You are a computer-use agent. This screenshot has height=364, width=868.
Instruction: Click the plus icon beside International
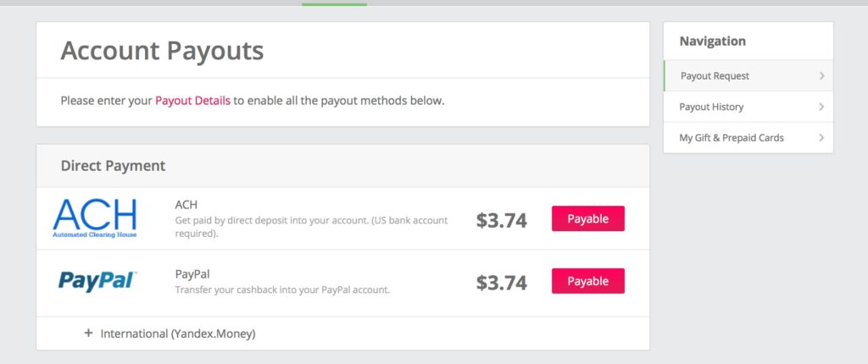coord(88,334)
